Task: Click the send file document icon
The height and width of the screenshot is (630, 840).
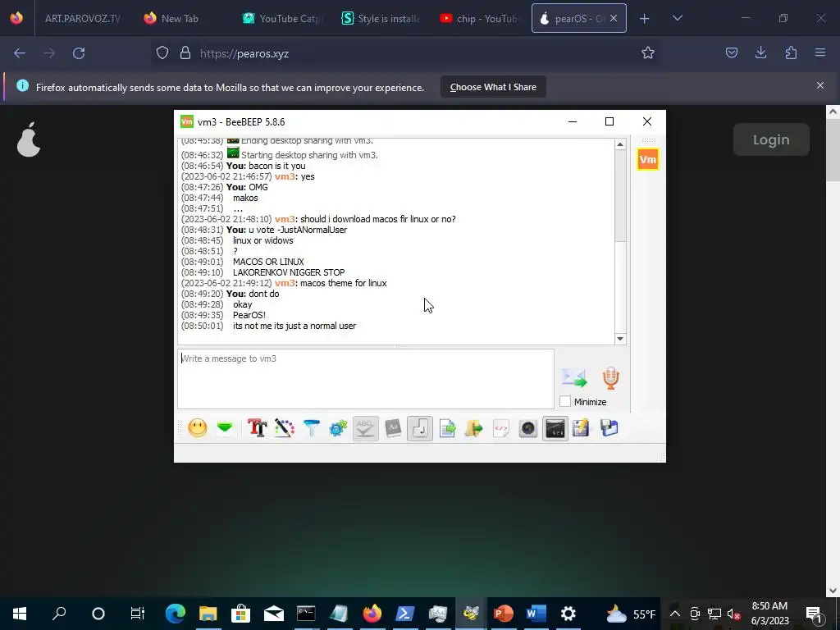Action: tap(447, 428)
